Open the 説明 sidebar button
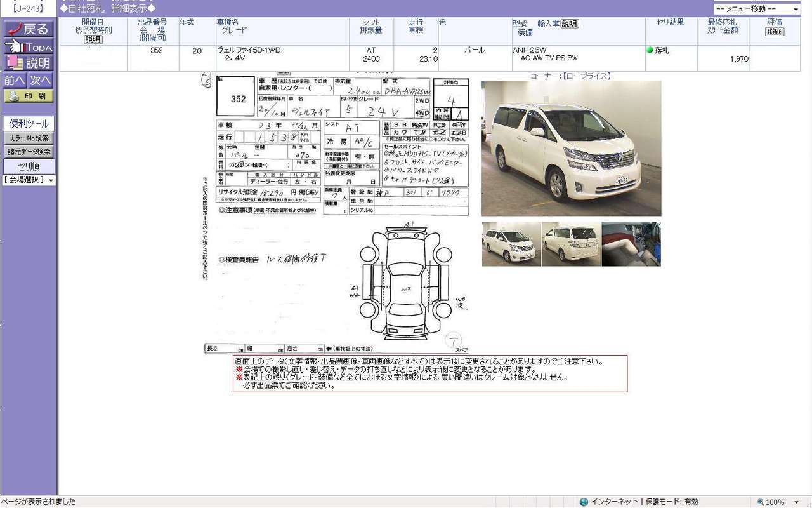The width and height of the screenshot is (812, 508). [28, 63]
